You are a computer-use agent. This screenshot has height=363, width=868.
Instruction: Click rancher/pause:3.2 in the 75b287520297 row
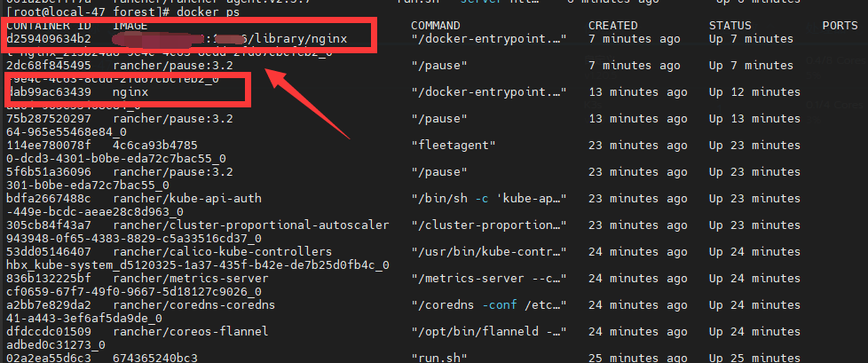click(173, 118)
